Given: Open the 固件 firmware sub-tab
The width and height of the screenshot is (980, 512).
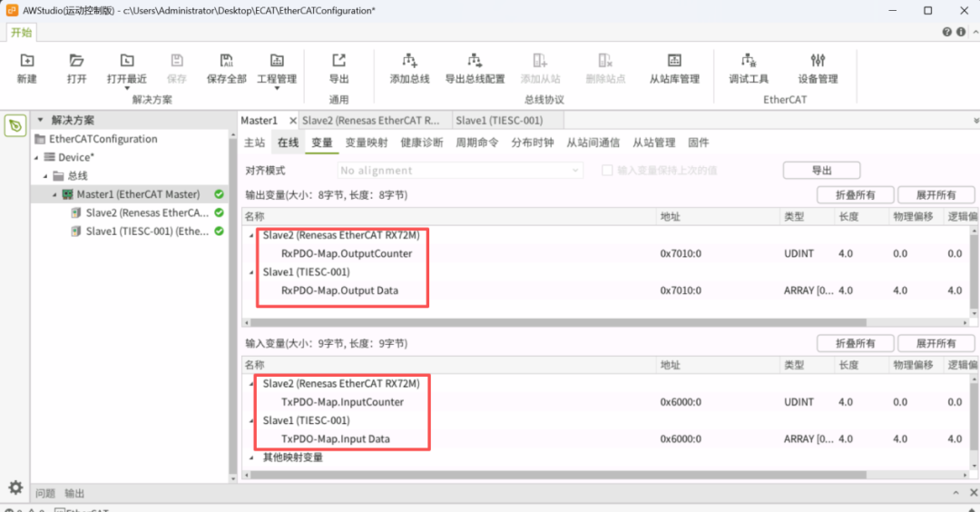Looking at the screenshot, I should pos(699,143).
